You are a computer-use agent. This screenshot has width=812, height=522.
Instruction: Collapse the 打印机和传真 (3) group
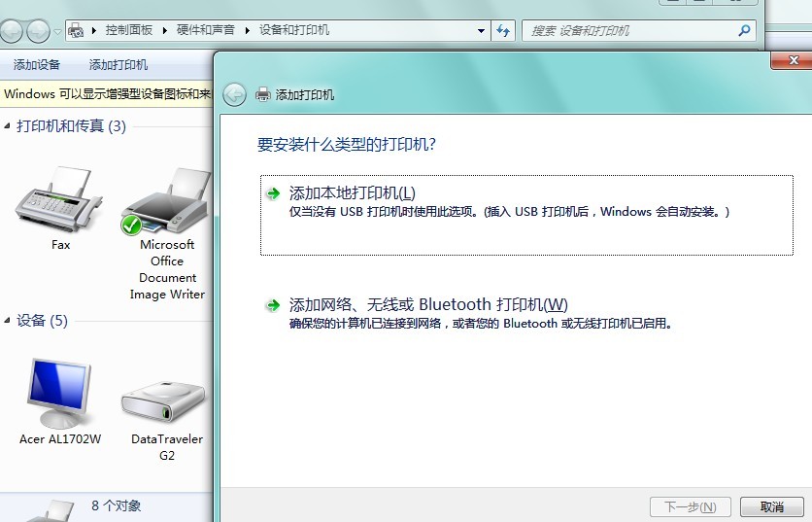pos(7,126)
